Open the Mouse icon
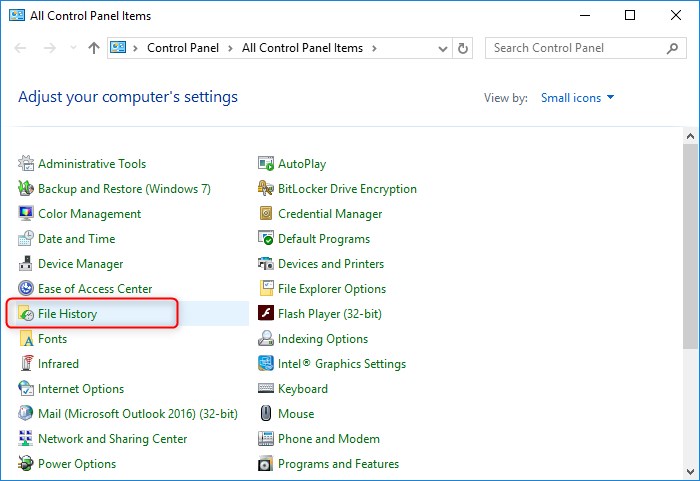The image size is (700, 481). [266, 414]
